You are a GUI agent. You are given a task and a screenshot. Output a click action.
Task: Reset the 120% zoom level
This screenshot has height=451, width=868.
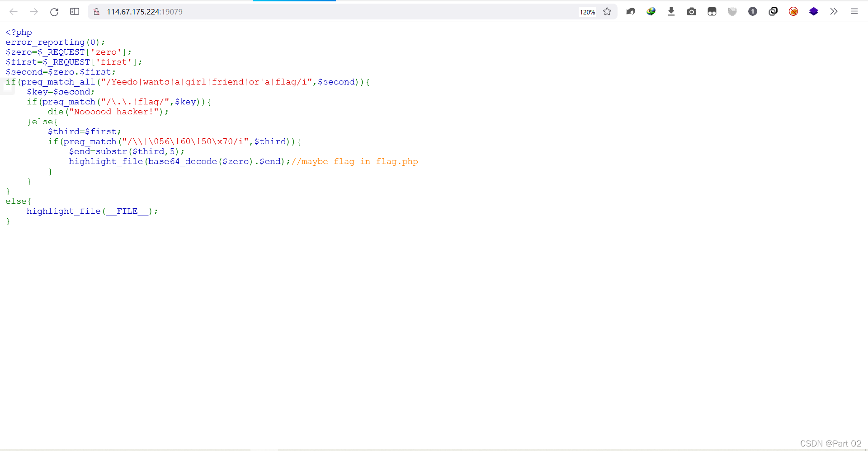click(587, 12)
